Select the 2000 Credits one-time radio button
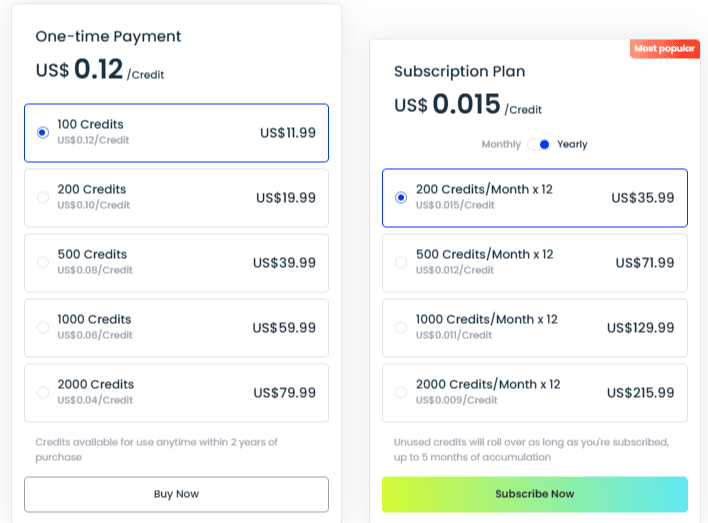The image size is (708, 523). [43, 392]
